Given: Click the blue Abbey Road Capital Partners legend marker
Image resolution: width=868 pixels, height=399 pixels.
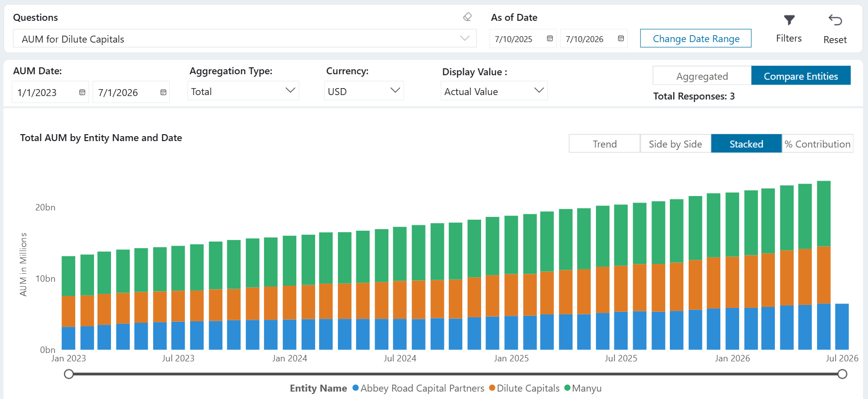Looking at the screenshot, I should coord(355,388).
